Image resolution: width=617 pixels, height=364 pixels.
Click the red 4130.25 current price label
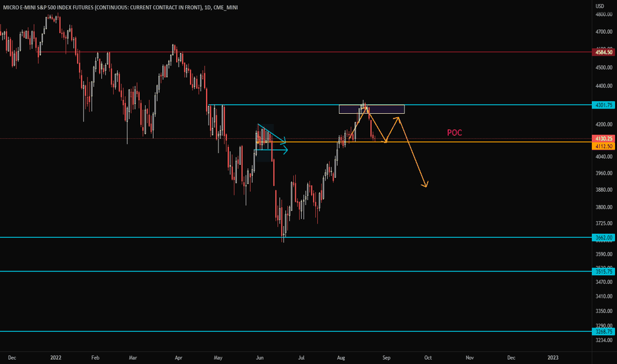point(604,138)
